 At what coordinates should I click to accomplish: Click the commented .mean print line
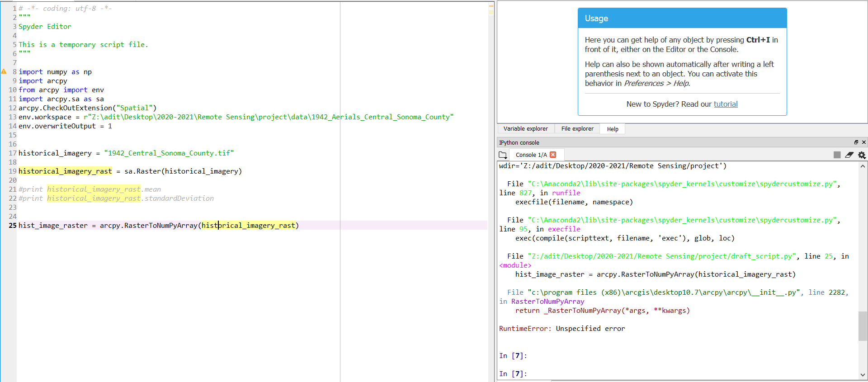[x=90, y=189]
